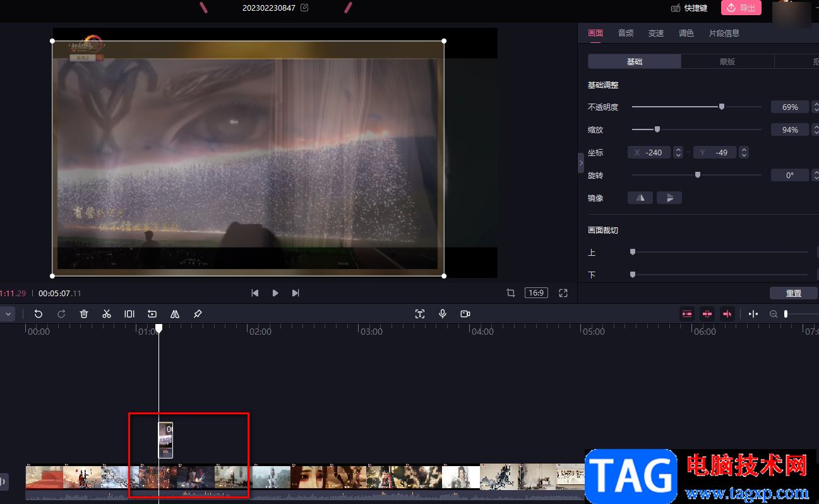
Task: Delete the selected clip with trash icon
Action: (x=84, y=314)
